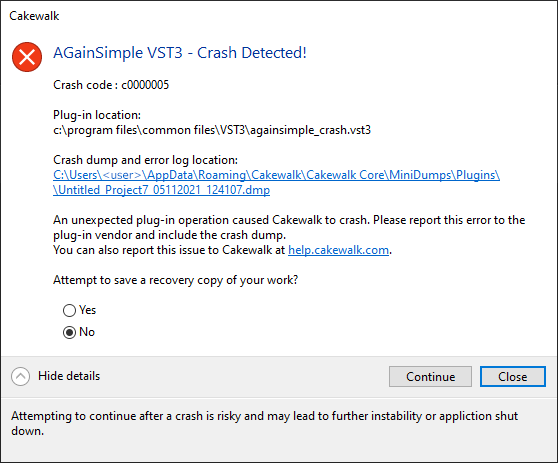Viewport: 558px width, 463px height.
Task: Click the 'Attempt to save a recovery copy' question
Action: tap(175, 280)
